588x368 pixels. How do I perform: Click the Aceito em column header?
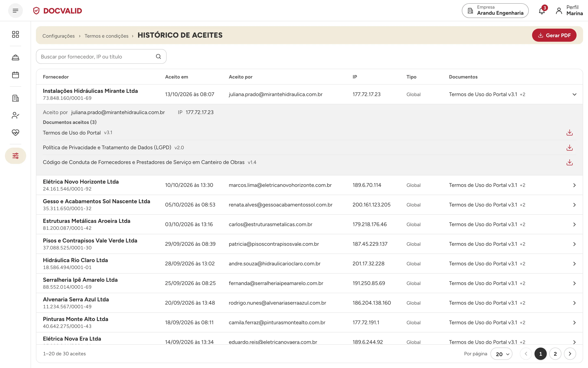tap(176, 77)
